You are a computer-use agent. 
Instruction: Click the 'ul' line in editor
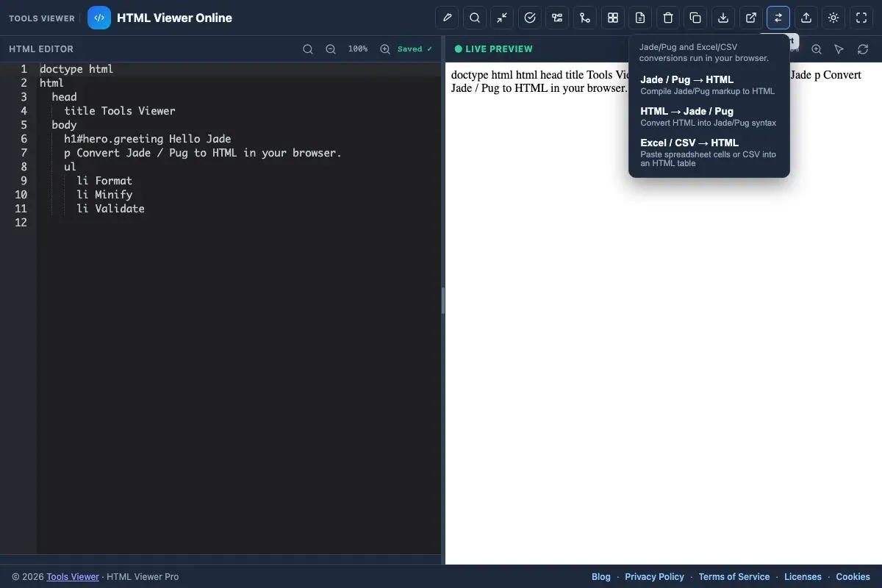click(x=70, y=167)
